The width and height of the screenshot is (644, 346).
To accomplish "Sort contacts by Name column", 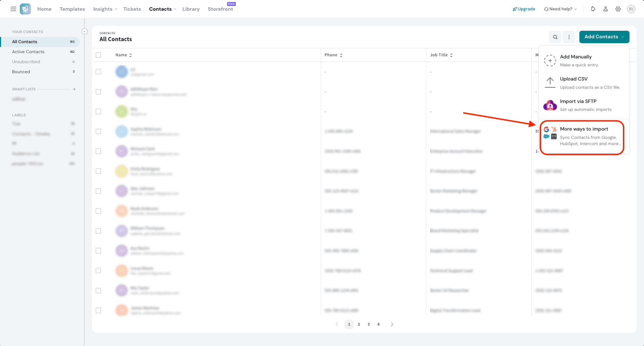I will pos(123,55).
